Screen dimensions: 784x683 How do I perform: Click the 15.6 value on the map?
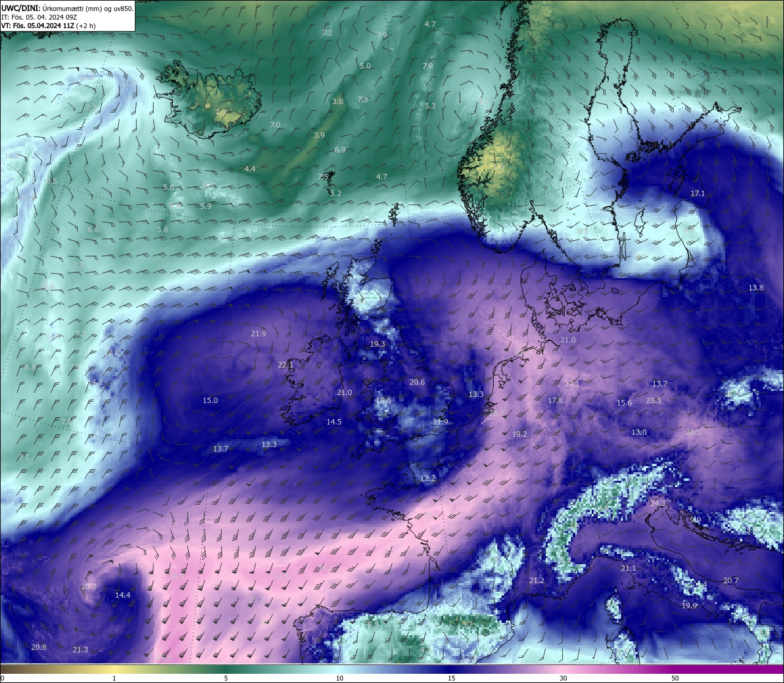pyautogui.click(x=624, y=402)
